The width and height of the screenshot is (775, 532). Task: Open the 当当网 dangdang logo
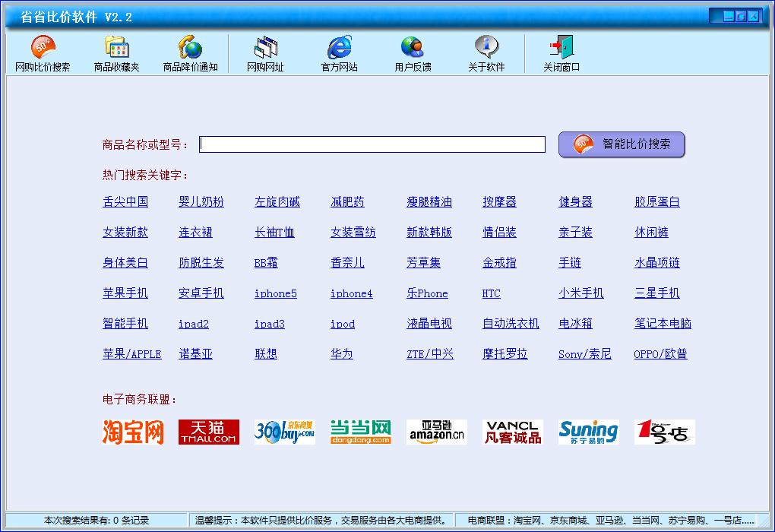point(361,432)
